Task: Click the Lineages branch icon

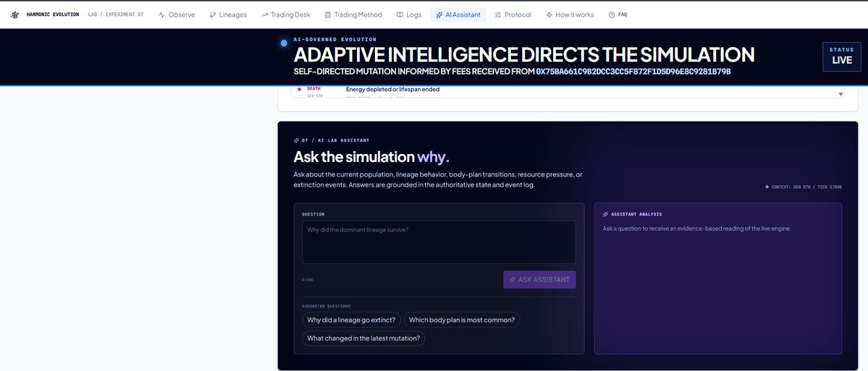Action: [213, 15]
